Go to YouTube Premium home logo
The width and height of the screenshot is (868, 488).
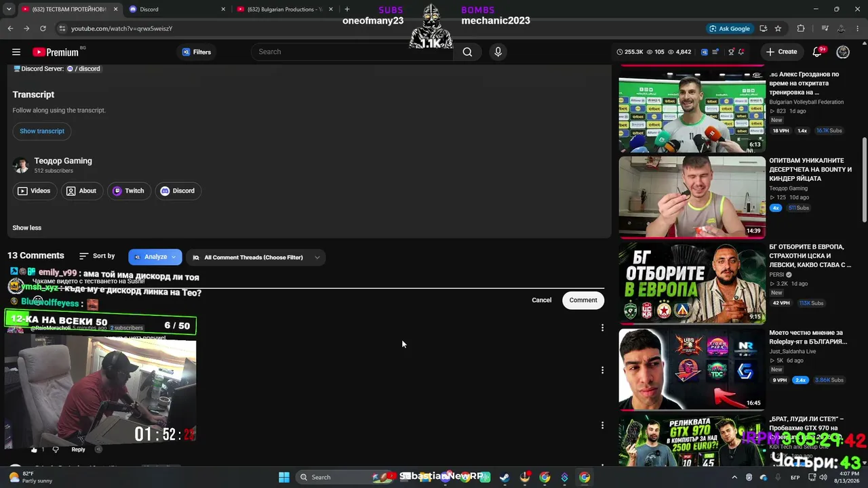coord(56,52)
